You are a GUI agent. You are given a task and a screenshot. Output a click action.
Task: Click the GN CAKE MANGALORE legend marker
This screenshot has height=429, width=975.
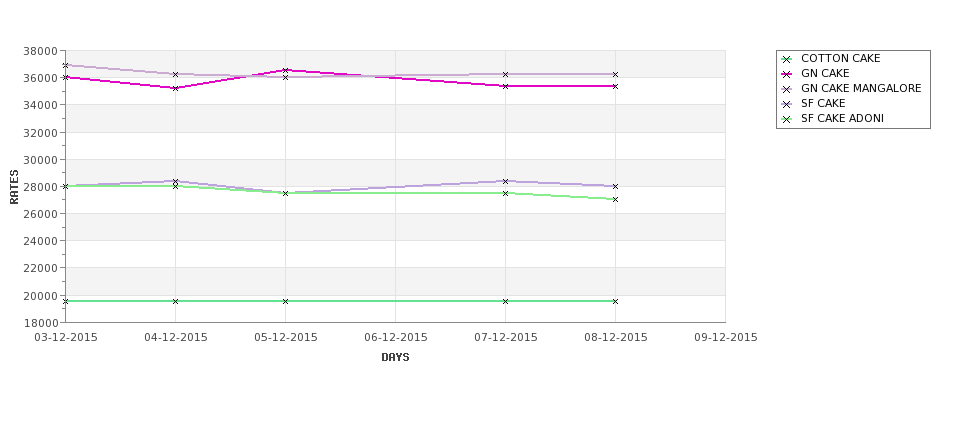coord(787,89)
